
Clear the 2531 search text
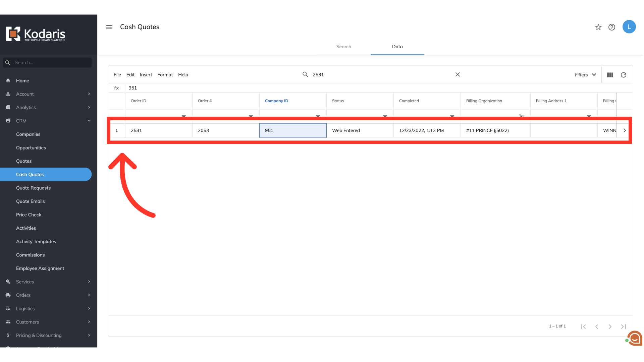pyautogui.click(x=458, y=74)
